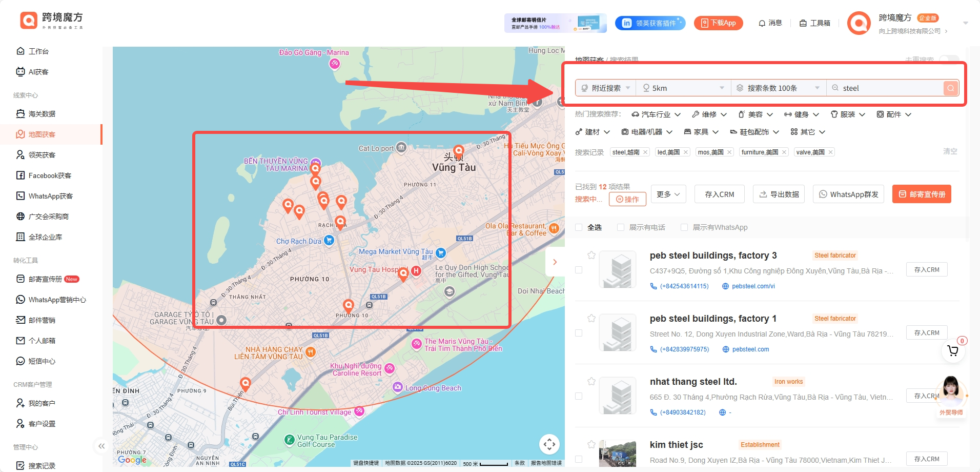Screen dimensions: 980x472
Task: Open 消息 notifications bell
Action: click(770, 23)
